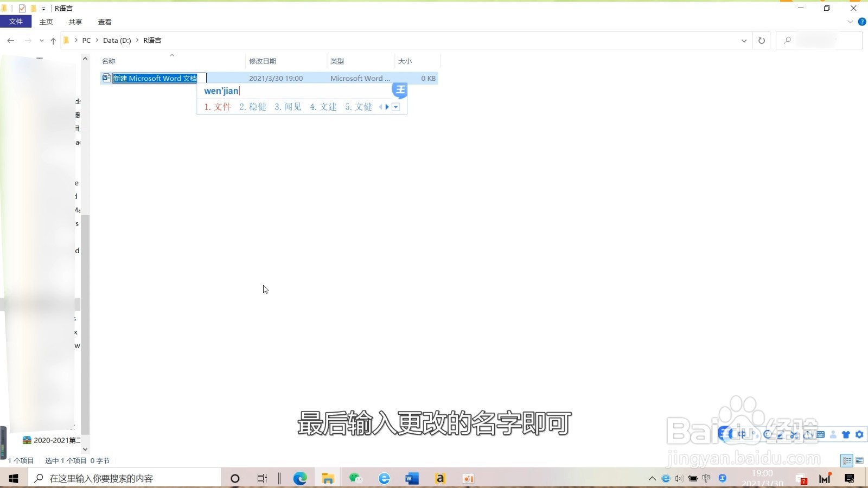Open the IME toolbar soft keyboard icon
868x488 pixels.
pyautogui.click(x=820, y=434)
